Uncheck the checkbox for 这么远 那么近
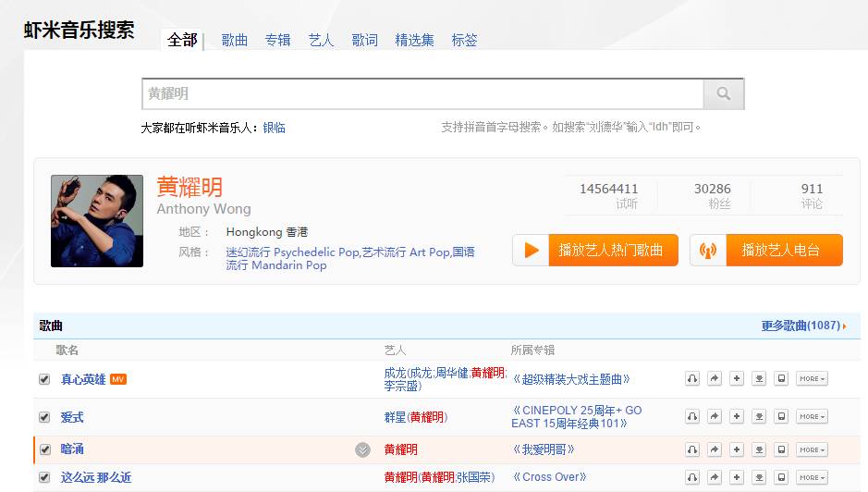Viewport: 868px width, 492px height. pyautogui.click(x=44, y=477)
